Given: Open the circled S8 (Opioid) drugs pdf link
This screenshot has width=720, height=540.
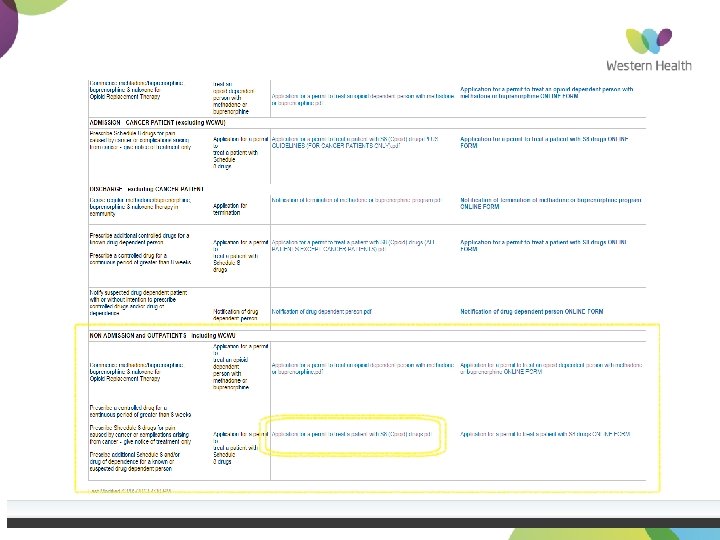Looking at the screenshot, I should (351, 434).
